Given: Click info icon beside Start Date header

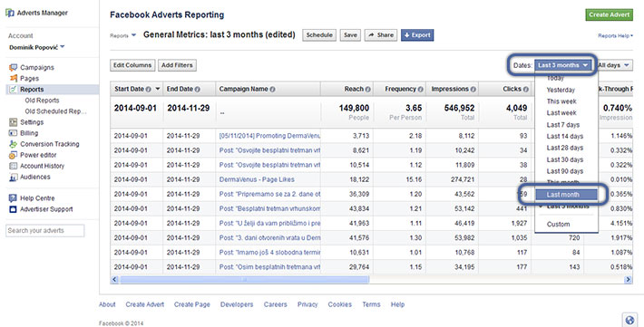Looking at the screenshot, I should coord(148,89).
